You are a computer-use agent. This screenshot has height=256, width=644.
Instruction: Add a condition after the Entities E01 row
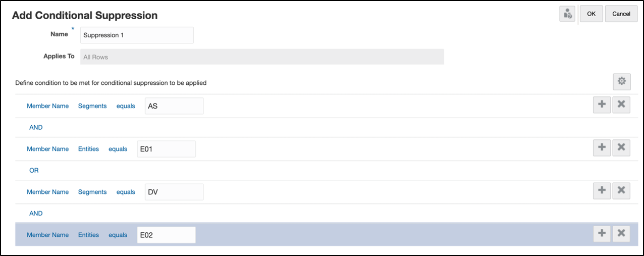pyautogui.click(x=602, y=147)
